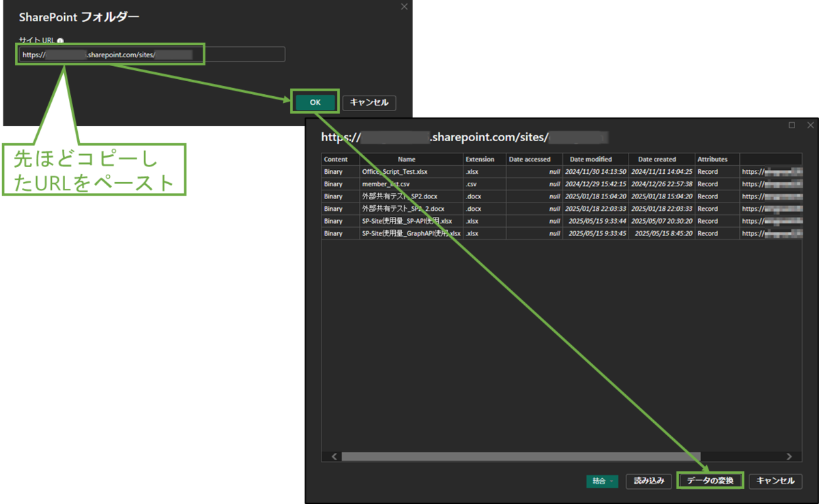The height and width of the screenshot is (504, 819).
Task: Confirm with the OK button
Action: (x=315, y=102)
